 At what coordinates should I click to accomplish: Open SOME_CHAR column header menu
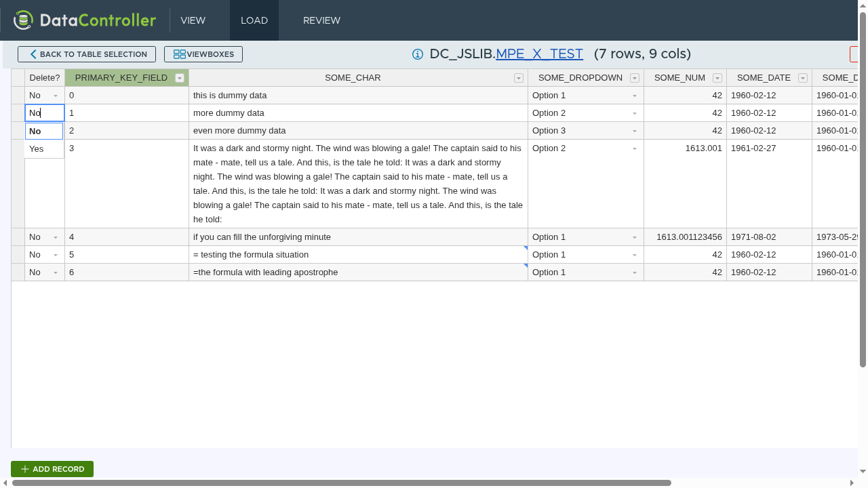[x=519, y=78]
